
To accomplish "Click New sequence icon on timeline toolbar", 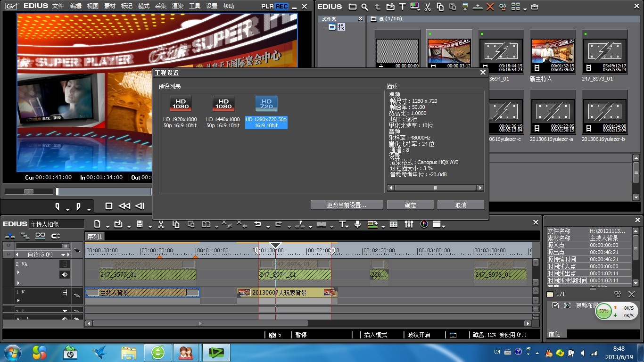I will (97, 224).
